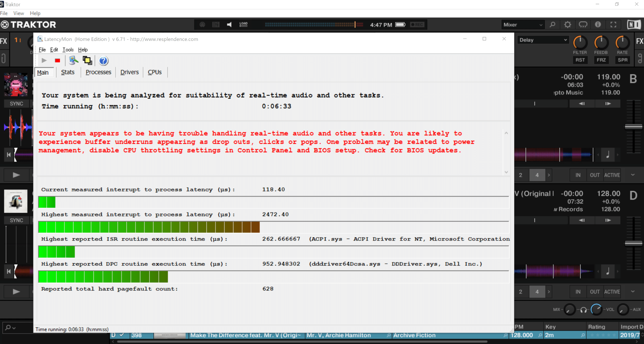Switch to LatencyMon Processes tab
This screenshot has width=644, height=344.
[x=98, y=72]
